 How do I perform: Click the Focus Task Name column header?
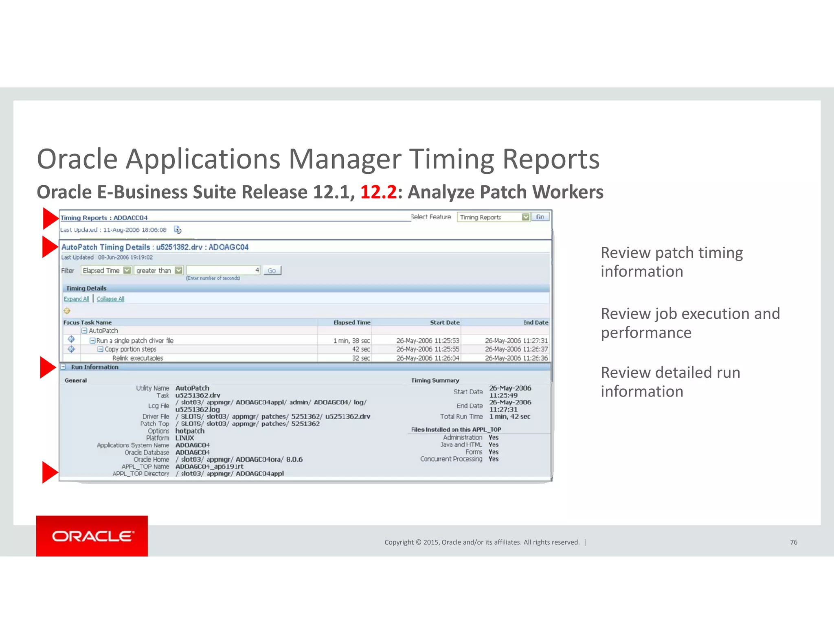click(88, 322)
